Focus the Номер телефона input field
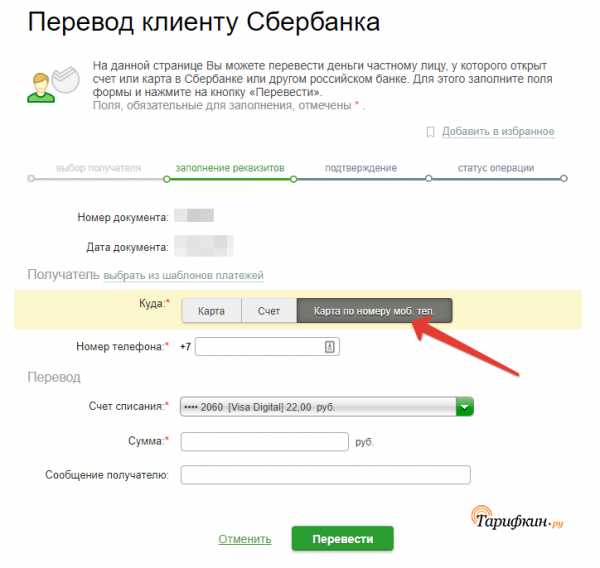The image size is (600, 568). click(267, 347)
